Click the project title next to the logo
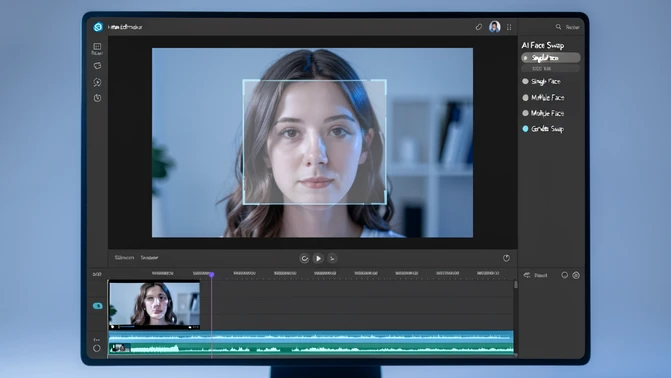This screenshot has height=378, width=671. (x=125, y=27)
